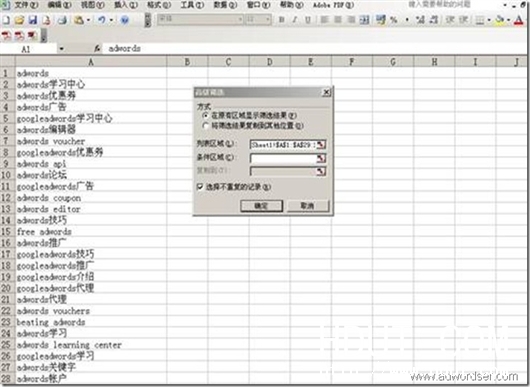Click the Open folder icon
530x387 pixels.
(x=19, y=20)
